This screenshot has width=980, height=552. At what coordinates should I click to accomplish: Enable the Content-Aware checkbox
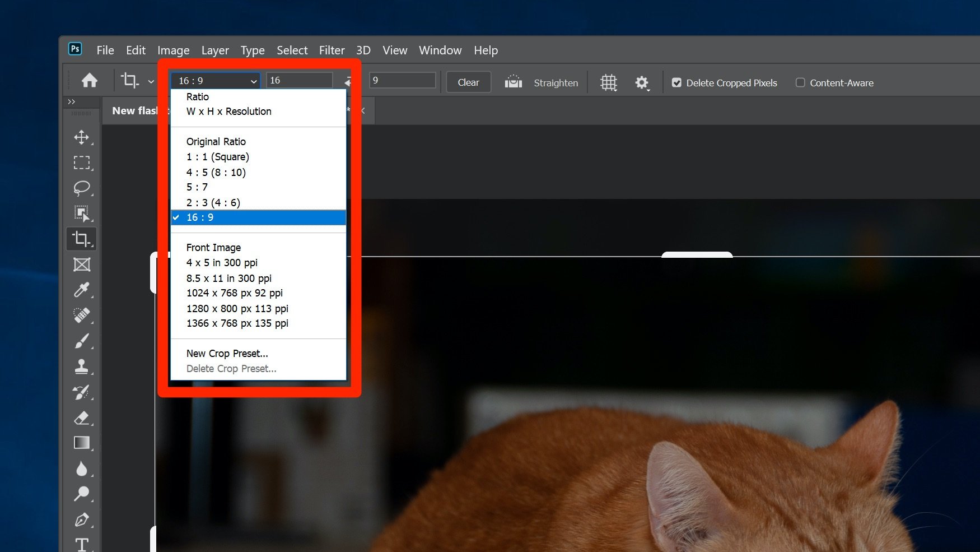(800, 83)
